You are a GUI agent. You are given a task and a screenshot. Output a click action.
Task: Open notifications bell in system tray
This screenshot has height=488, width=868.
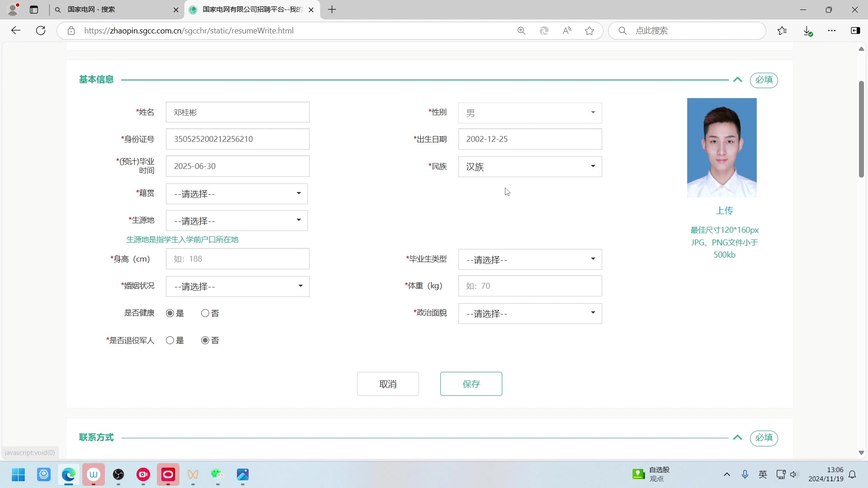click(852, 474)
